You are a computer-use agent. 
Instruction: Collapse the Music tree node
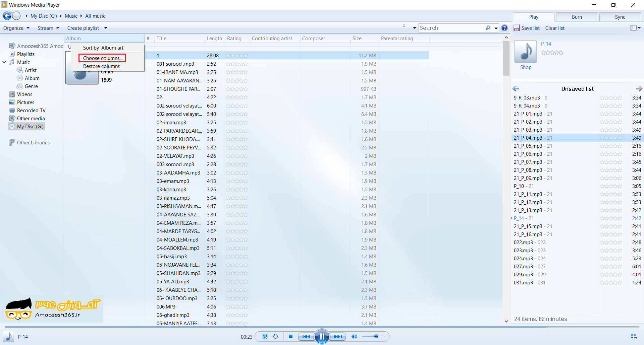(x=4, y=62)
